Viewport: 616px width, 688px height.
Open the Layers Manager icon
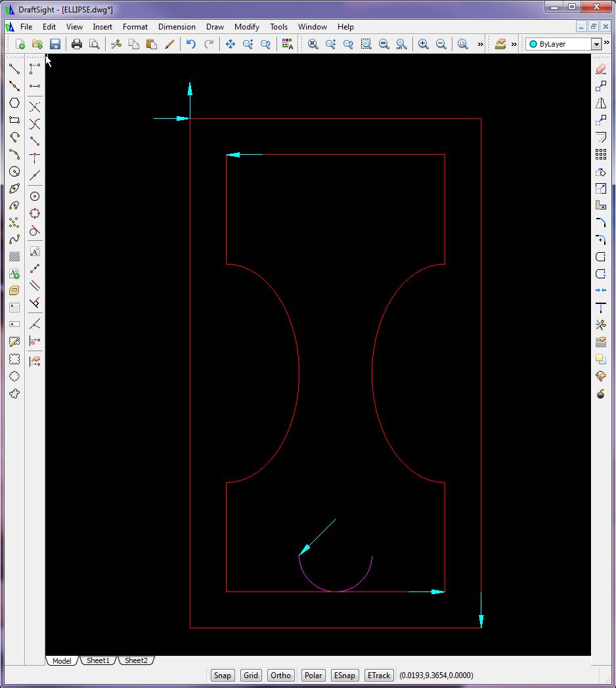tap(500, 44)
